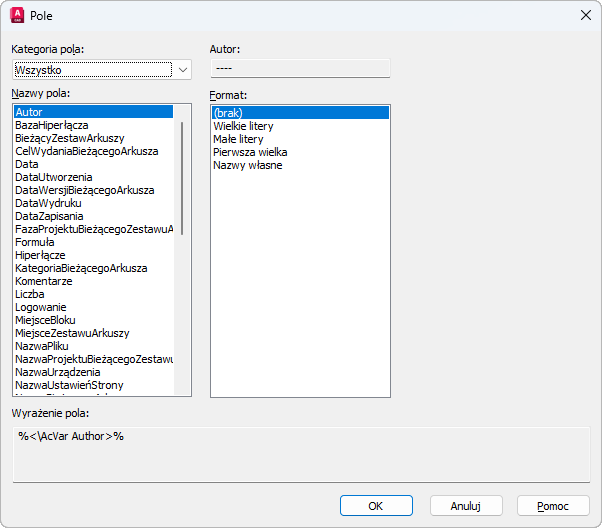Screen dimensions: 602x528
Task: Pick Pierwsza wielka format
Action: coord(251,152)
